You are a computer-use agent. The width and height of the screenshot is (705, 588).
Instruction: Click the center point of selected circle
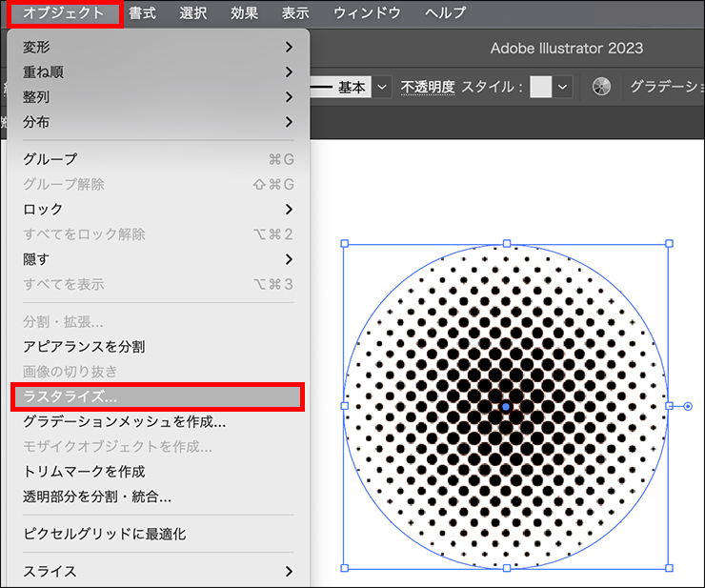tap(506, 406)
